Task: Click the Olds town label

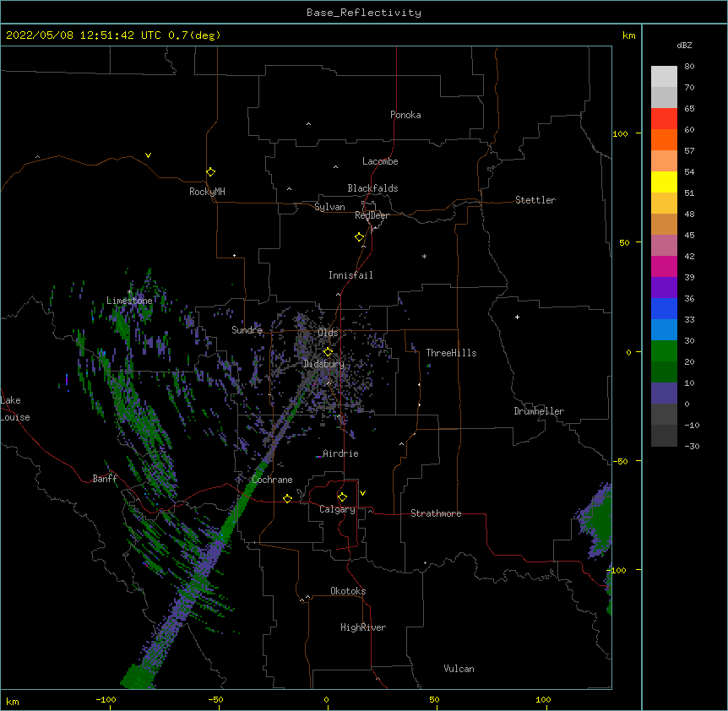Action: (x=328, y=333)
